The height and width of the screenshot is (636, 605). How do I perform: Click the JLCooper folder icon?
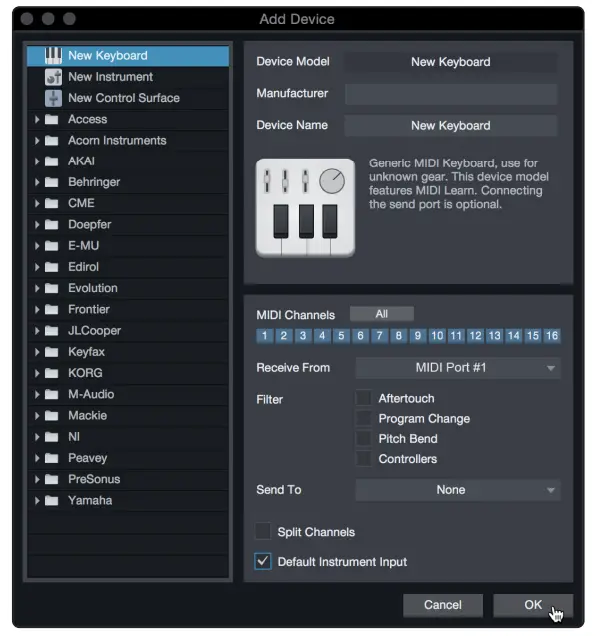51,331
